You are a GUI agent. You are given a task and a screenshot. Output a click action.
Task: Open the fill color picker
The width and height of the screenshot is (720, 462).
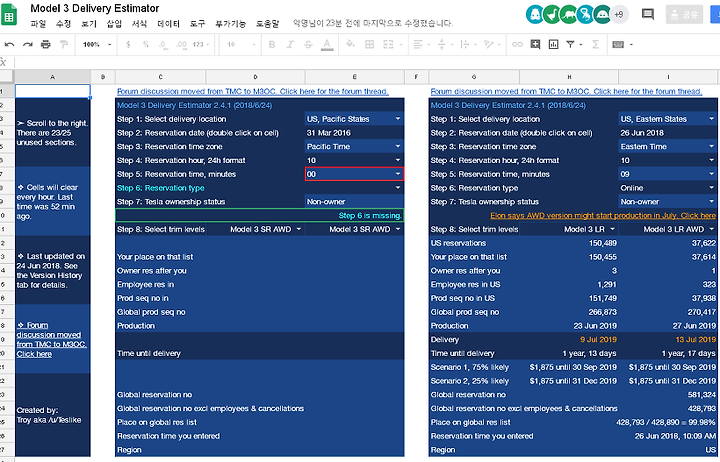350,45
